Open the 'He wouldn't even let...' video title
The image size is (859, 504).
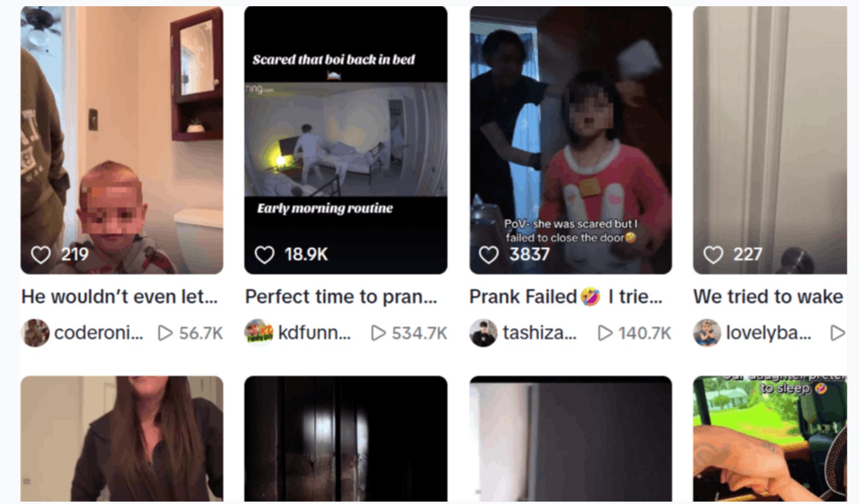point(120,297)
